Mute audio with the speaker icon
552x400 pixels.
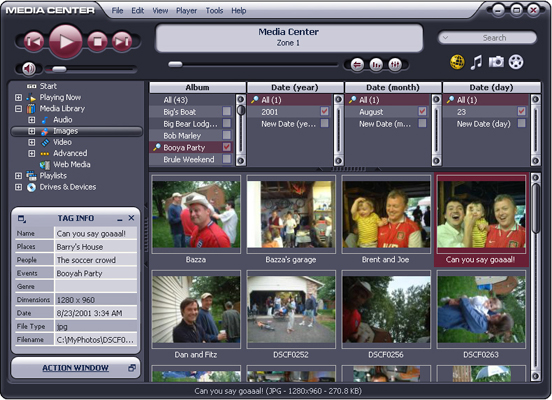pos(29,68)
